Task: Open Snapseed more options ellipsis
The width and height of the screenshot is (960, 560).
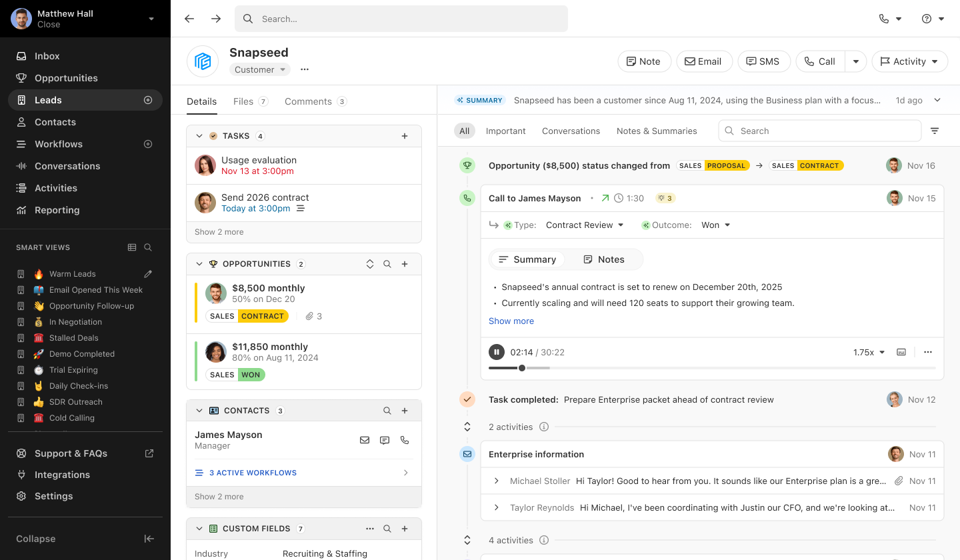Action: (x=305, y=69)
